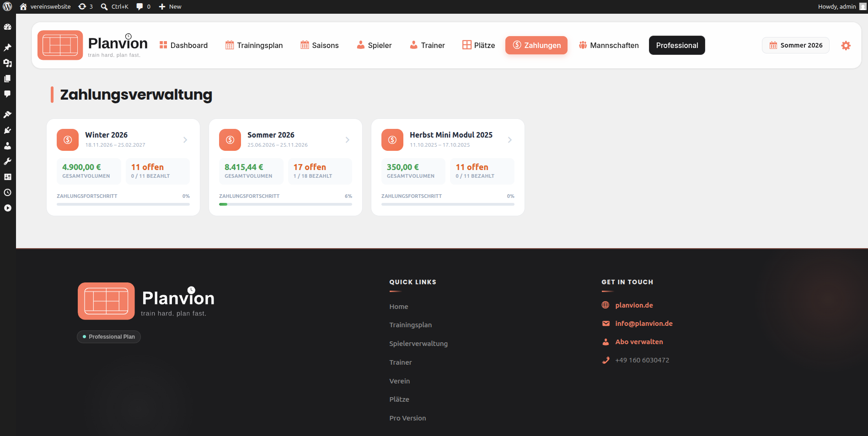Open the Users sidebar icon
Viewport: 868px width, 436px height.
pyautogui.click(x=7, y=146)
